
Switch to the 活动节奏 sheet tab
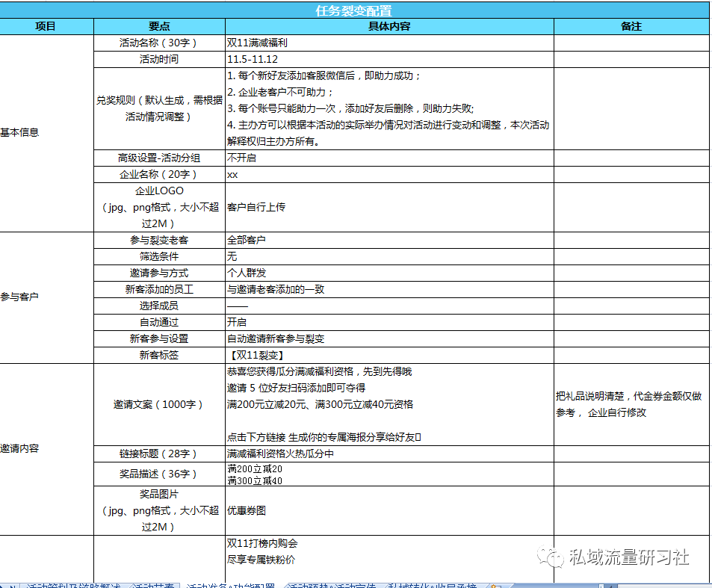point(153,586)
